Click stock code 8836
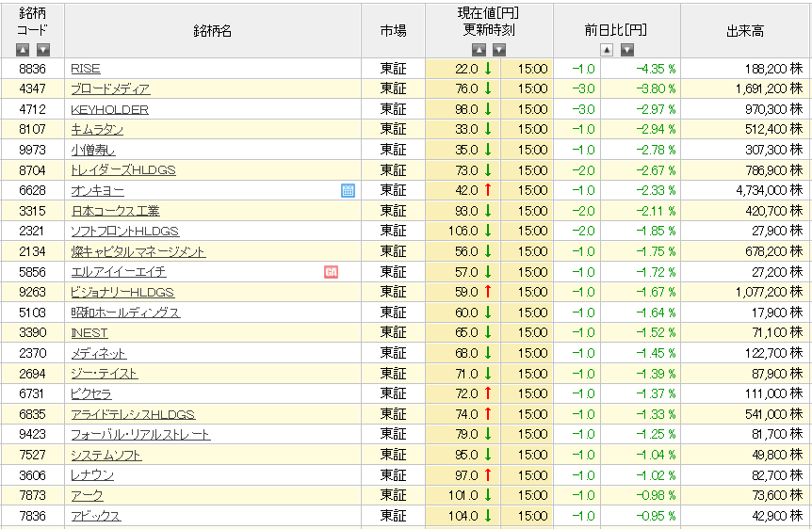Image resolution: width=812 pixels, height=529 pixels. click(x=33, y=69)
